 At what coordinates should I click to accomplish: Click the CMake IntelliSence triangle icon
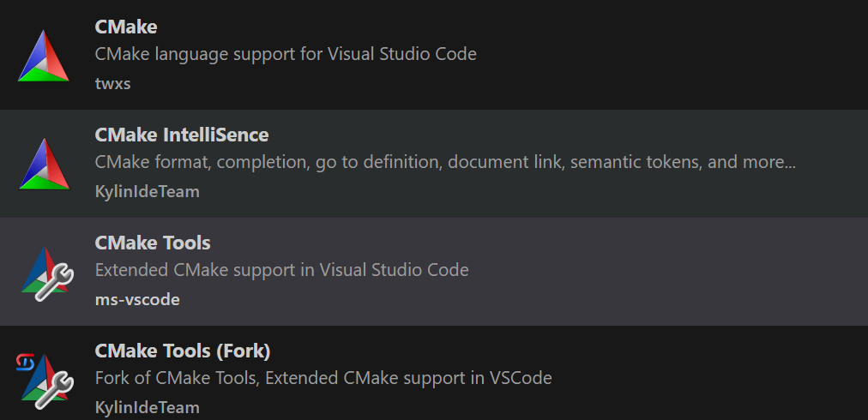coord(43,164)
